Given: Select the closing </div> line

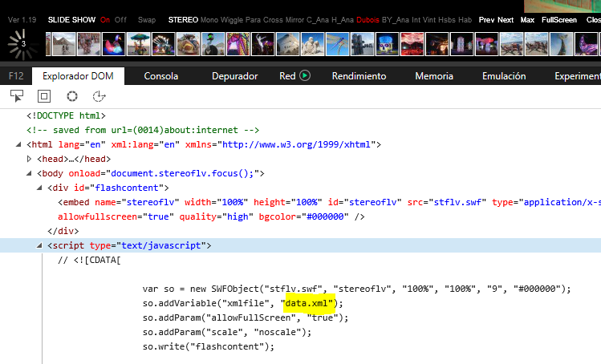Looking at the screenshot, I should coord(63,231).
